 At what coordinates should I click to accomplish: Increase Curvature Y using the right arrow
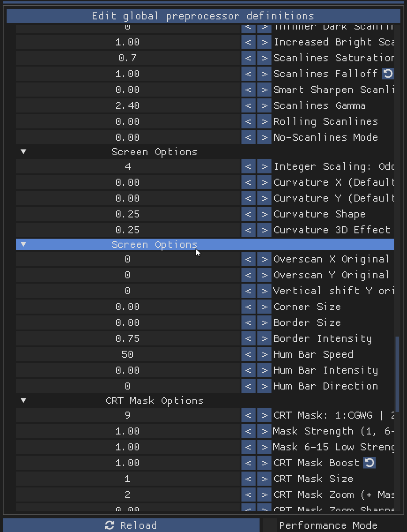pos(264,198)
